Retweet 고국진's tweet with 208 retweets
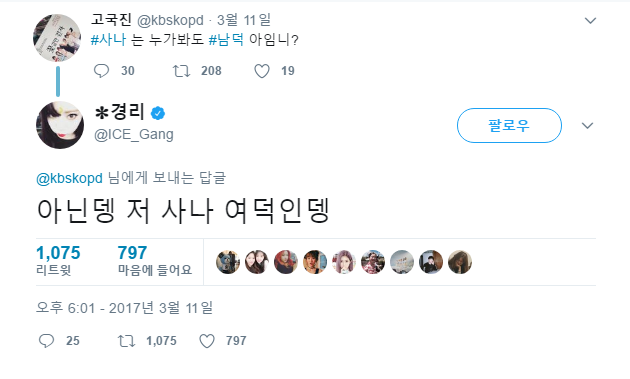 (181, 71)
